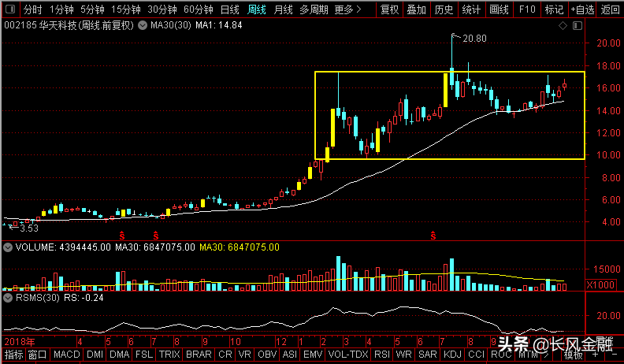Switch to 分时 intraday view
Screen dimensions: 624x364
point(32,9)
